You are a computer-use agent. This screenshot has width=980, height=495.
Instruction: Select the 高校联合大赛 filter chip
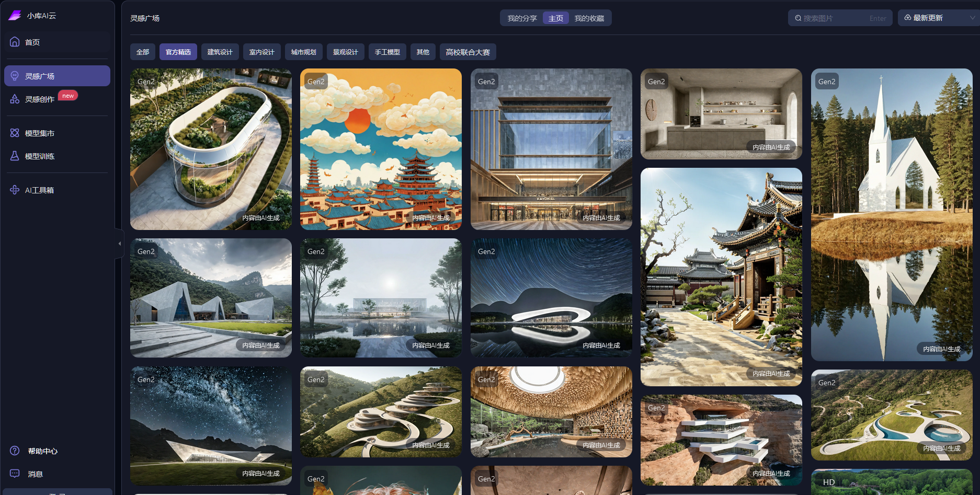(x=468, y=52)
